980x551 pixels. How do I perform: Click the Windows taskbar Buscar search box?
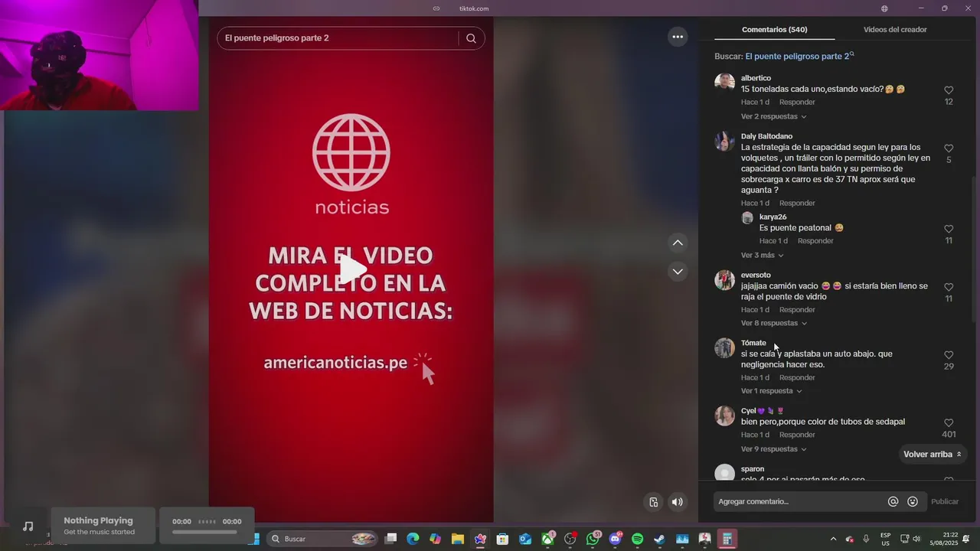pyautogui.click(x=322, y=539)
